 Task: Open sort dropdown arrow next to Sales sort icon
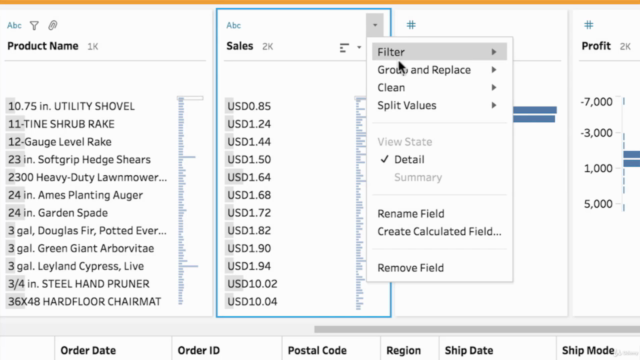click(359, 47)
